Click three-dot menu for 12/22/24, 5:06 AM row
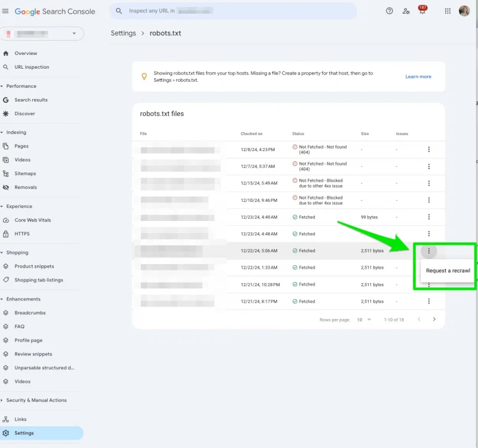 [428, 251]
